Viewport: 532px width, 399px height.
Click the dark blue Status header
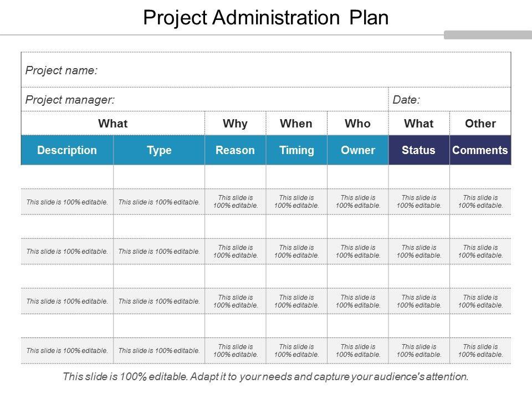[419, 150]
